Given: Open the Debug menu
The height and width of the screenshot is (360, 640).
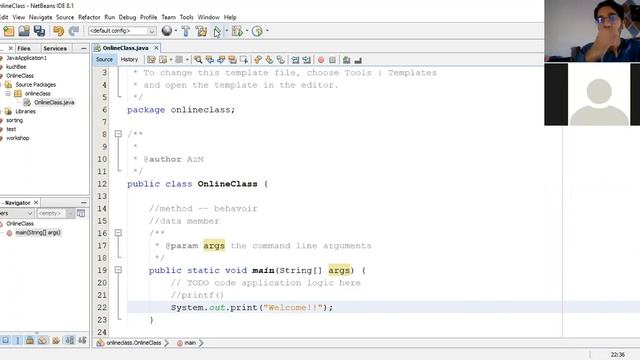Looking at the screenshot, I should pos(127,17).
